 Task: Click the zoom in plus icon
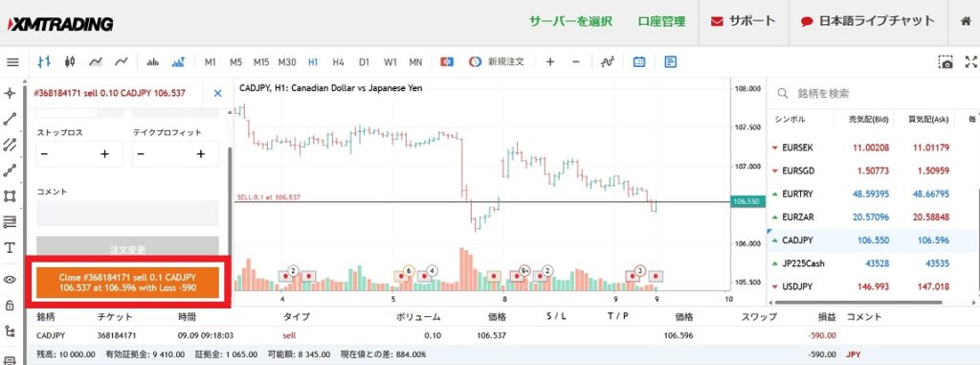[550, 62]
